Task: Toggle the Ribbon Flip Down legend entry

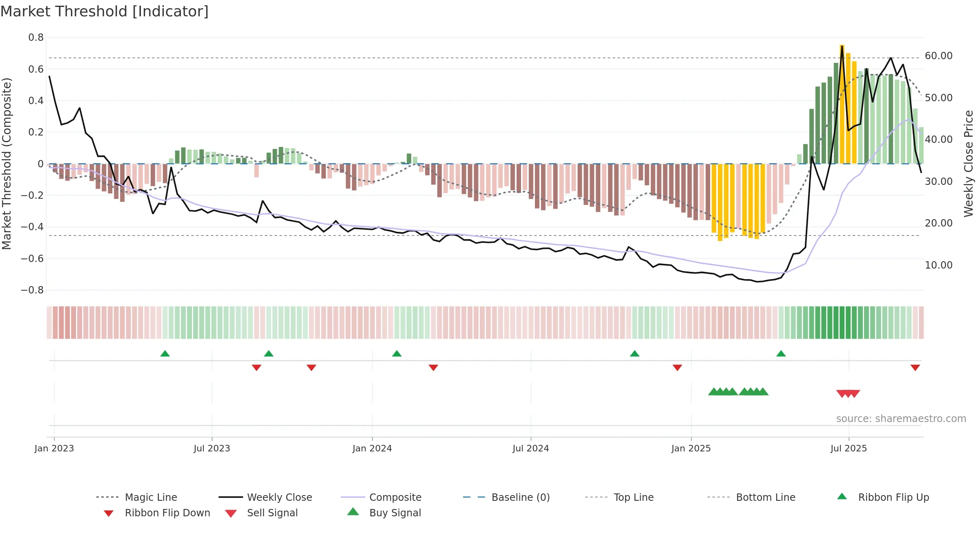Action: (x=156, y=513)
